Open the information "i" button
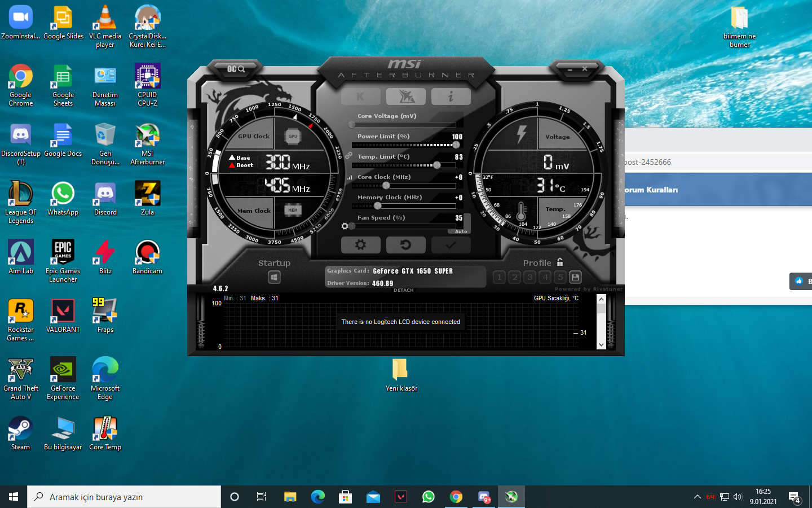 point(451,97)
